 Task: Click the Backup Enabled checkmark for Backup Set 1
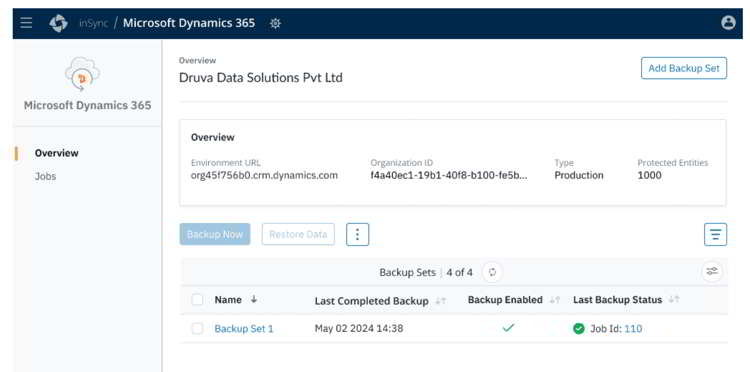pos(508,328)
